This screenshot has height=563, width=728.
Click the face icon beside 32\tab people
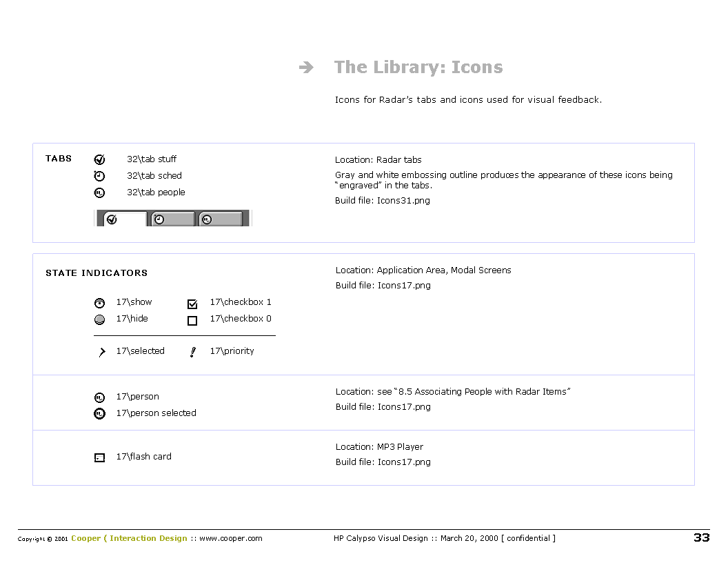[x=99, y=192]
